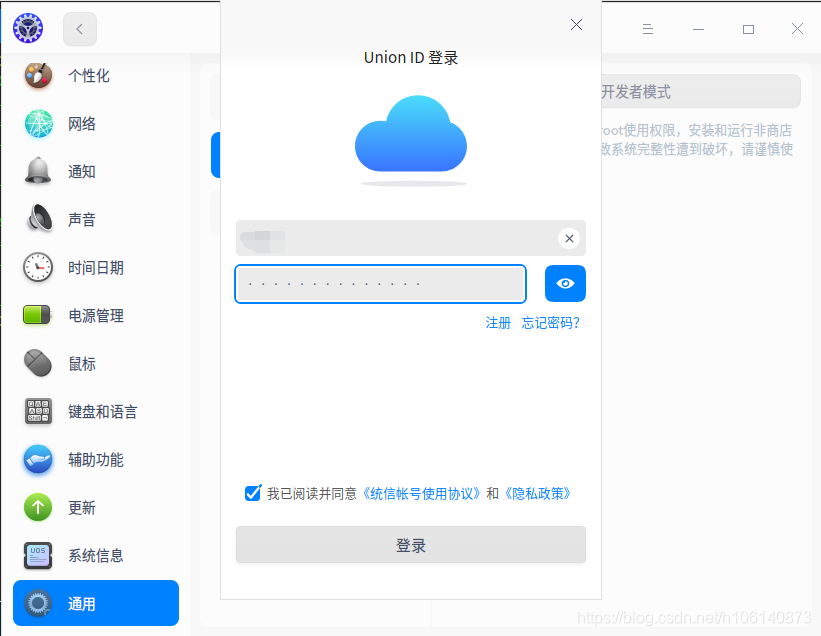Minimize the control center window
The image size is (821, 636).
[x=698, y=29]
